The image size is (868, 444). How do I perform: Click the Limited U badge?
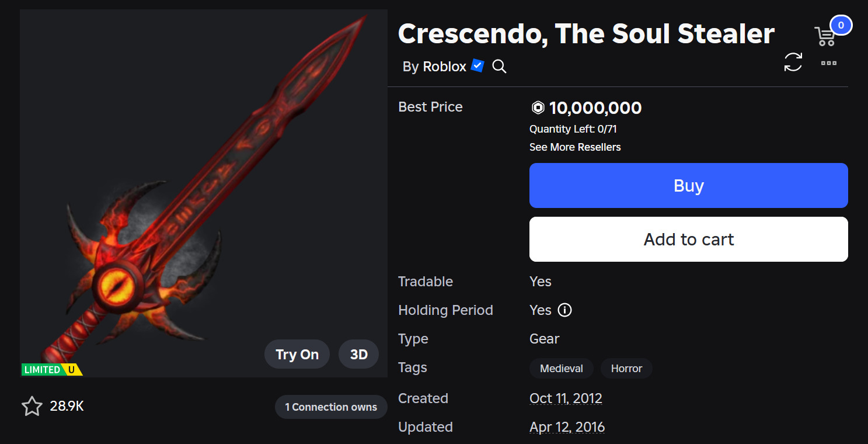(x=52, y=369)
